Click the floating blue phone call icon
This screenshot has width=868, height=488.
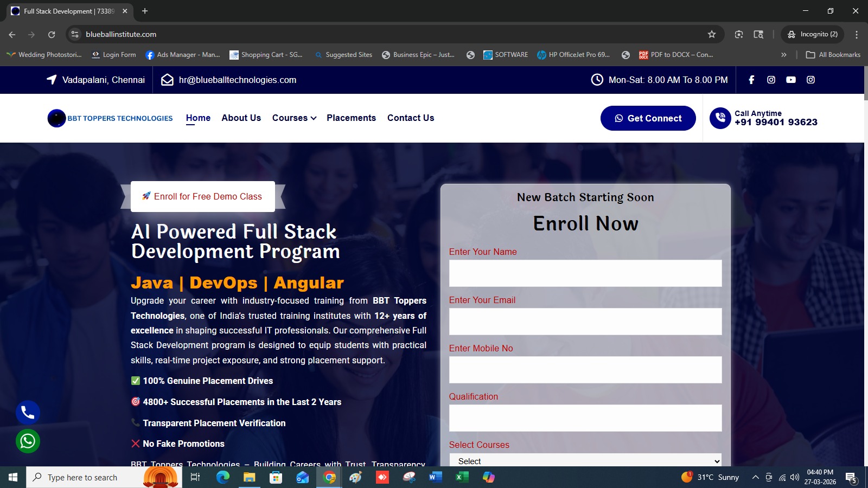[28, 413]
